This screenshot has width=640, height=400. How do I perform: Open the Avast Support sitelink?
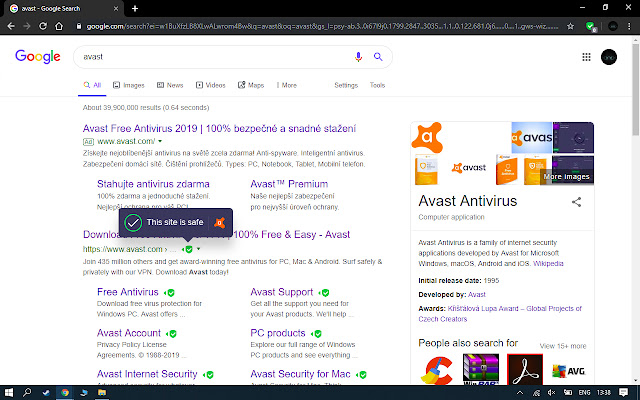(x=282, y=292)
